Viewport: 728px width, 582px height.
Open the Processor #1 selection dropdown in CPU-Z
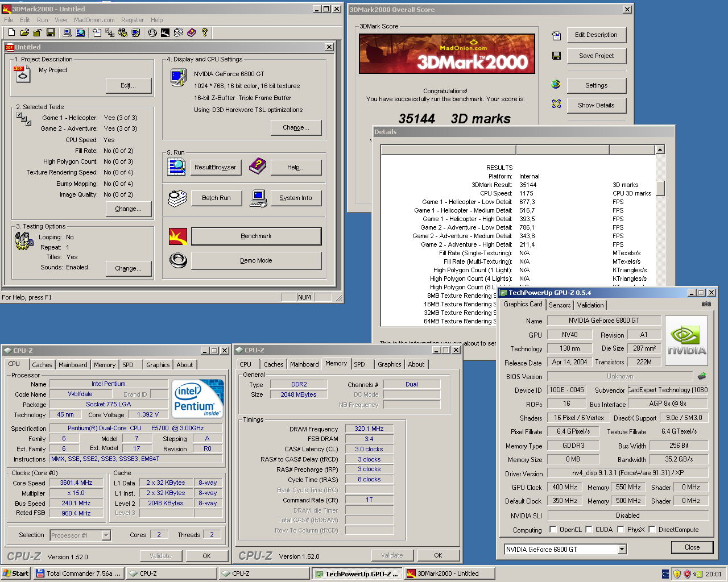point(106,535)
